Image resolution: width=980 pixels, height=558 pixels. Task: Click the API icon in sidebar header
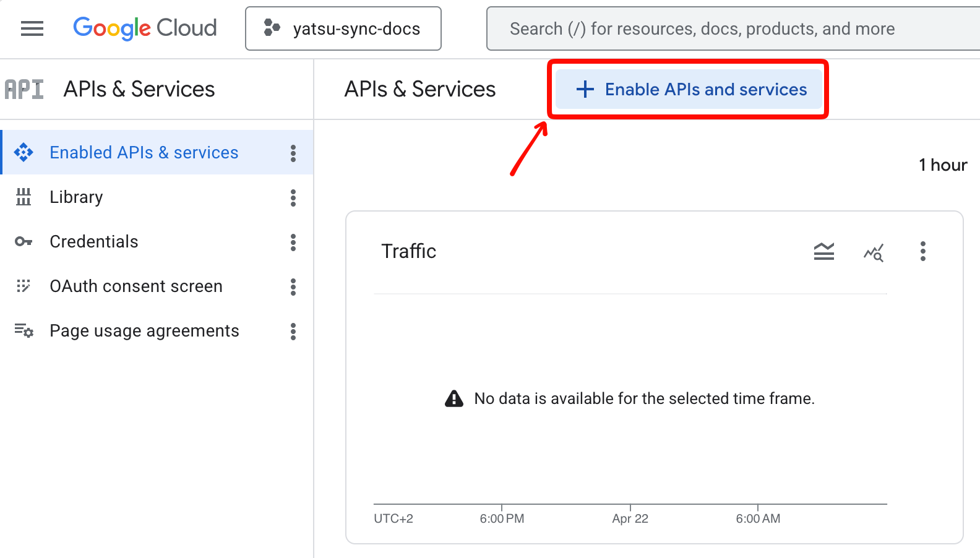[24, 89]
